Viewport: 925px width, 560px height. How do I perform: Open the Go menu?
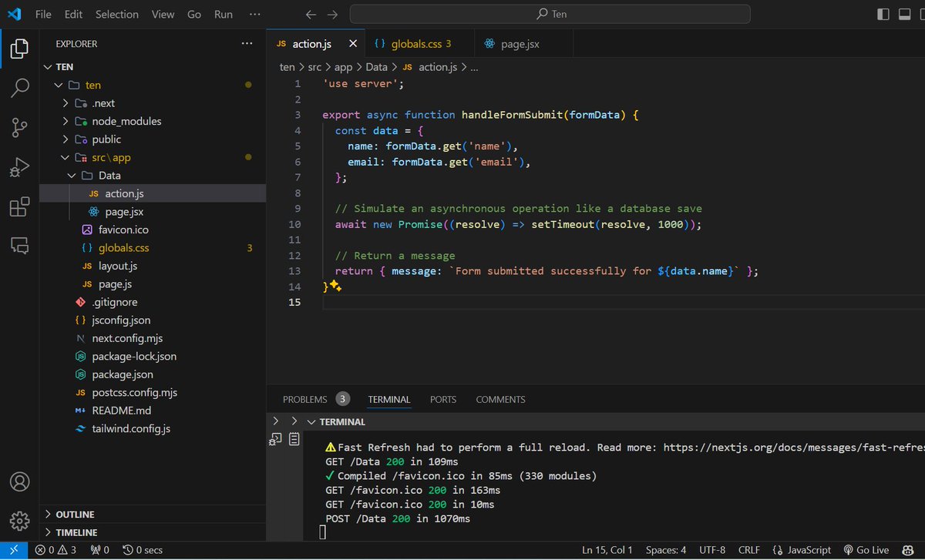point(194,14)
